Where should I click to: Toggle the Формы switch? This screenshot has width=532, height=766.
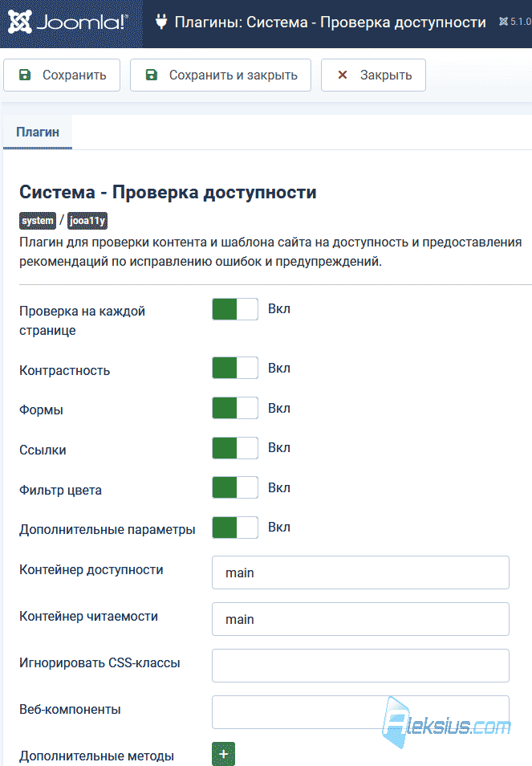(235, 408)
